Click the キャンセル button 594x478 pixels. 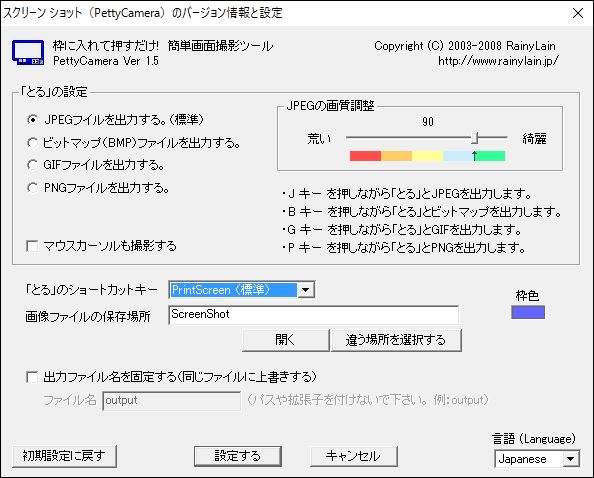pyautogui.click(x=354, y=456)
